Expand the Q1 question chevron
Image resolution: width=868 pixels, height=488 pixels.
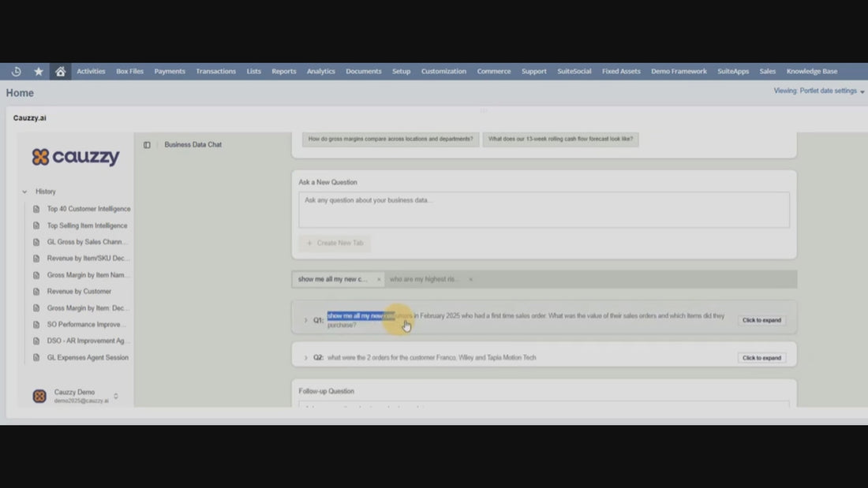306,320
